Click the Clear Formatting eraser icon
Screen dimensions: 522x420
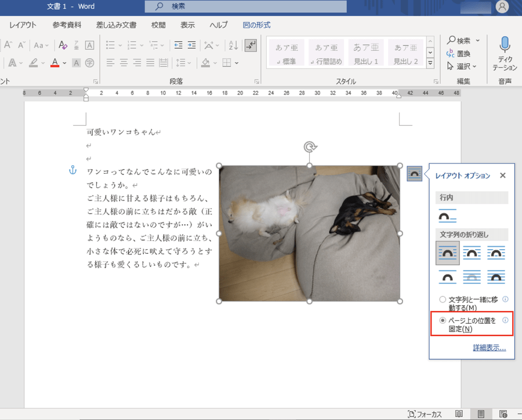tap(62, 45)
